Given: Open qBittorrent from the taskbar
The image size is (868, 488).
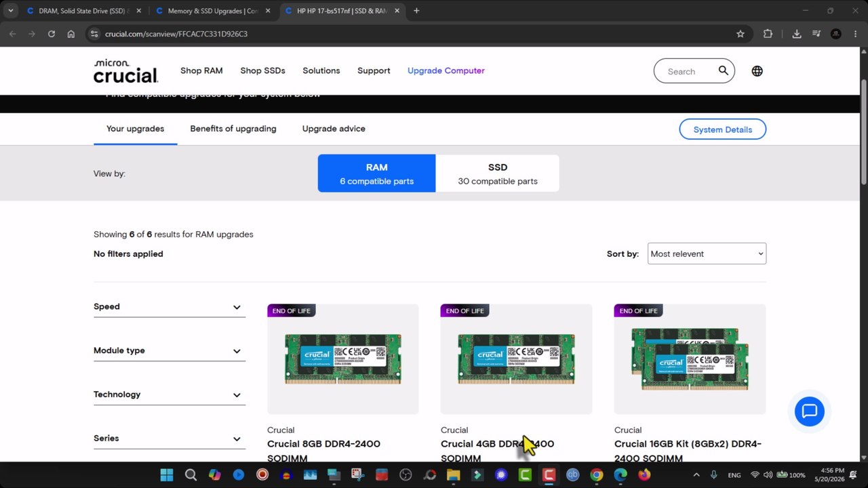Looking at the screenshot, I should coord(573,475).
